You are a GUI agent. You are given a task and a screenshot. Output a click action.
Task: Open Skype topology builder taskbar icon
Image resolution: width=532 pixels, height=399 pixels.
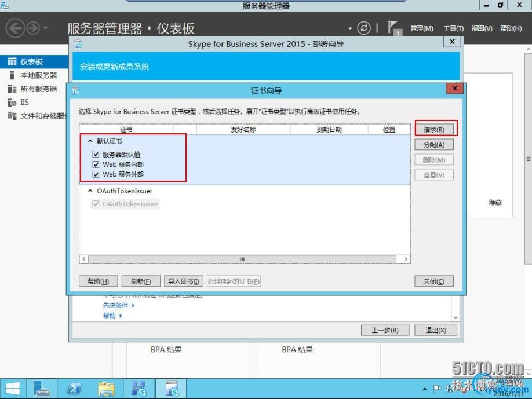pos(139,389)
